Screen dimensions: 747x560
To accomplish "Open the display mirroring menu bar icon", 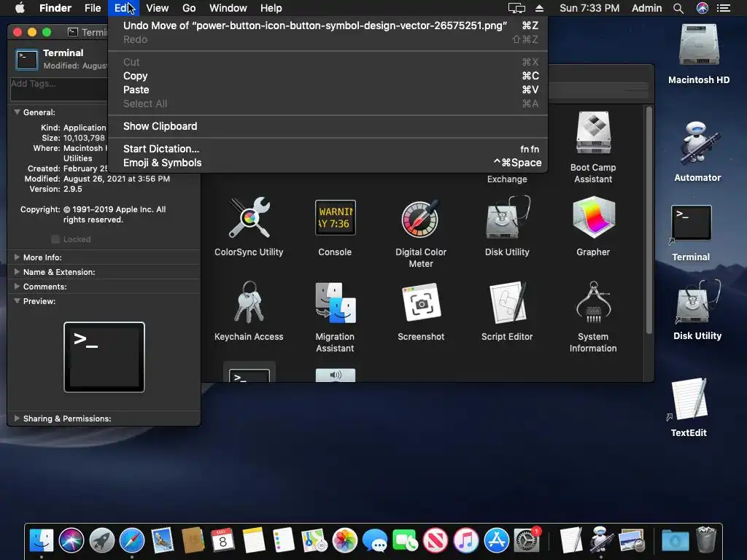I will pyautogui.click(x=516, y=8).
